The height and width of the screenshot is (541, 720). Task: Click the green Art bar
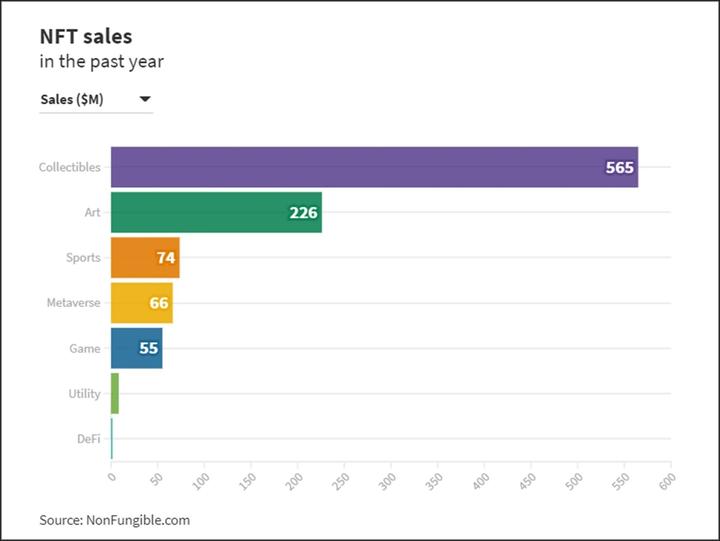[x=216, y=212]
